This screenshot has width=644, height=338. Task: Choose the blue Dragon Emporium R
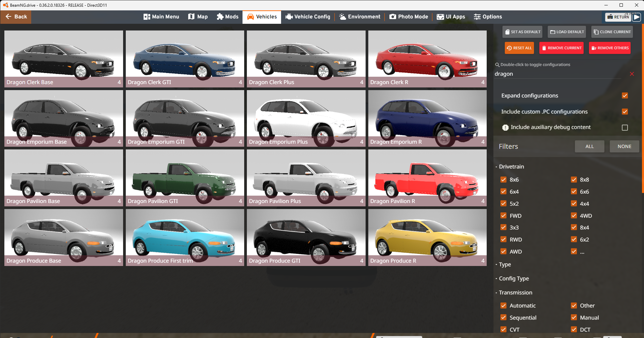pos(427,118)
